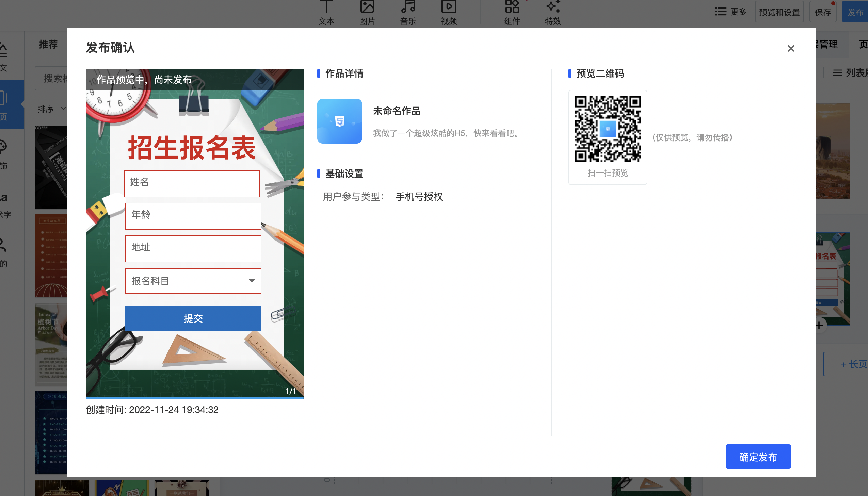This screenshot has width=868, height=496.
Task: Click the 确定发布 confirm button
Action: [758, 457]
